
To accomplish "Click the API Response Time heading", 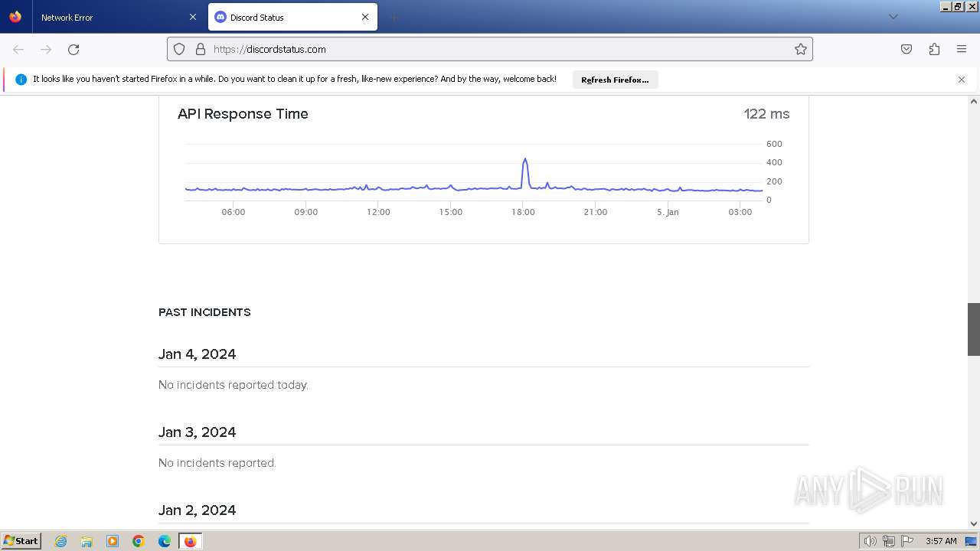I will [x=243, y=114].
